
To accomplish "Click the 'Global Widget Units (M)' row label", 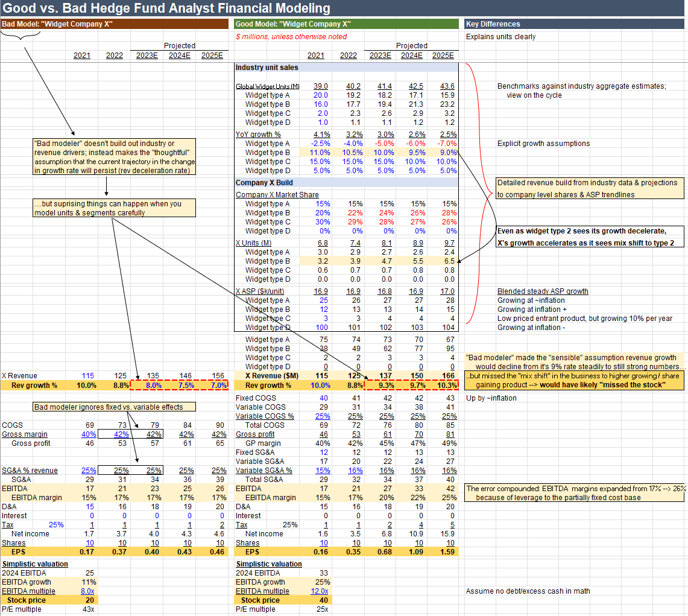I will click(x=268, y=86).
